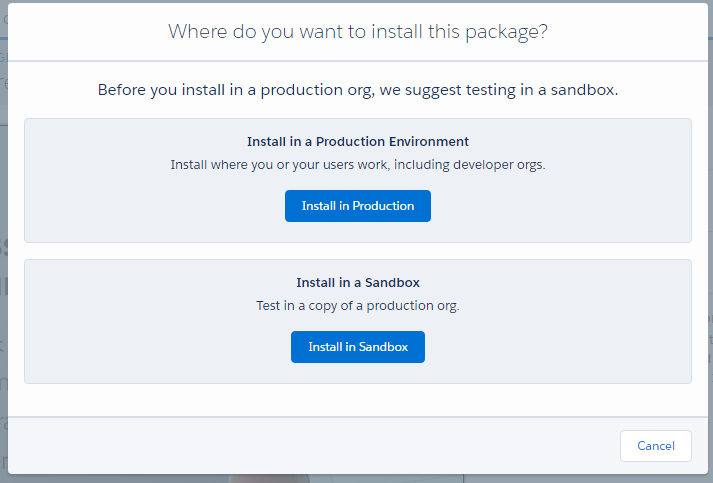The width and height of the screenshot is (713, 483).
Task: Click the dialog title 'Where do you want to install this package?'
Action: [358, 32]
